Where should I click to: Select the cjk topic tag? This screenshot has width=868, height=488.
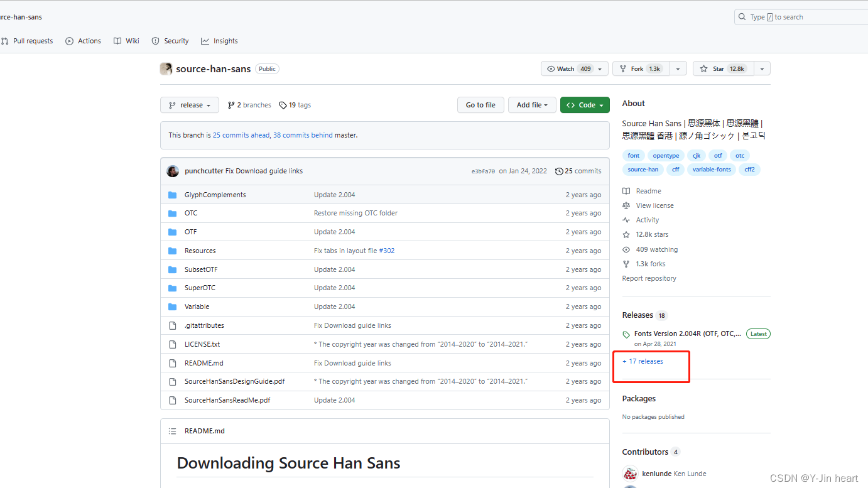point(697,156)
